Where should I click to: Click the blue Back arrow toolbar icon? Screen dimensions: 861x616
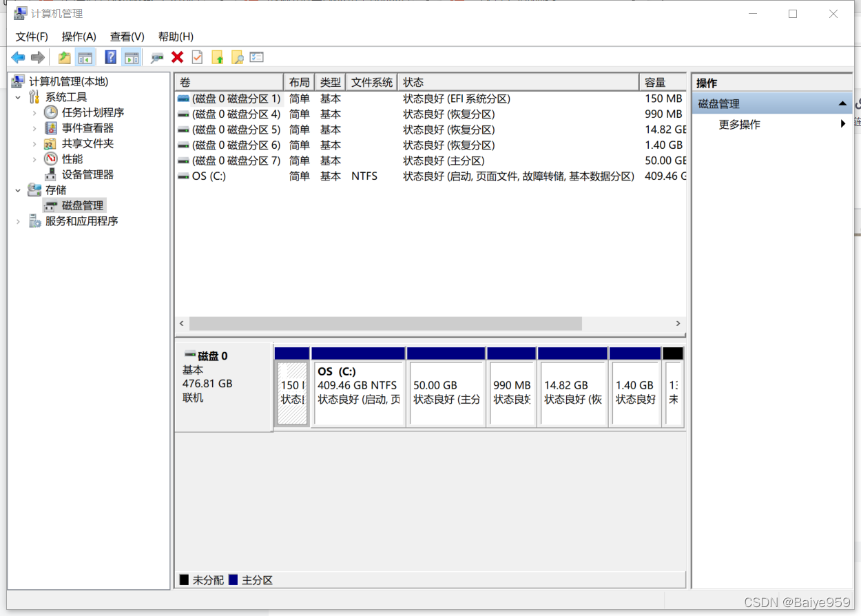pyautogui.click(x=18, y=58)
